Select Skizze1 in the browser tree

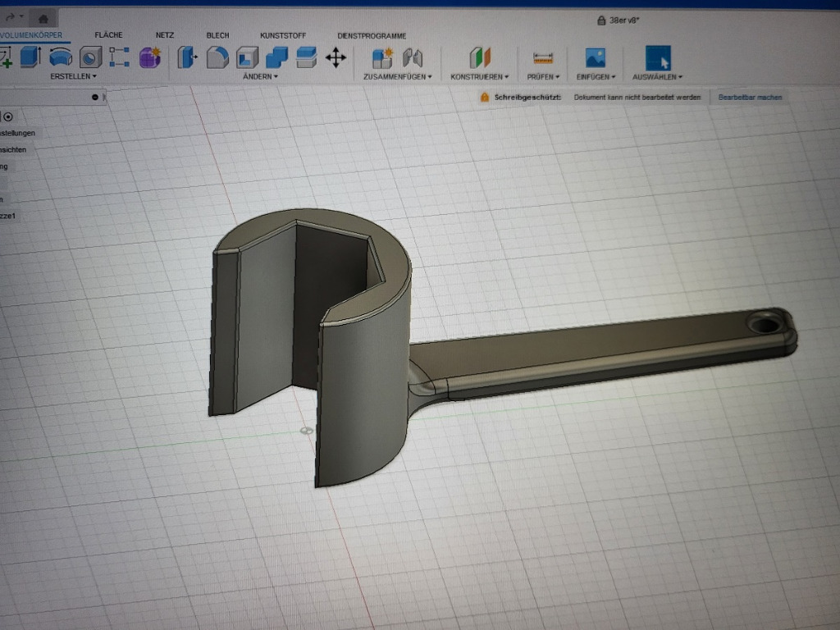coord(8,216)
